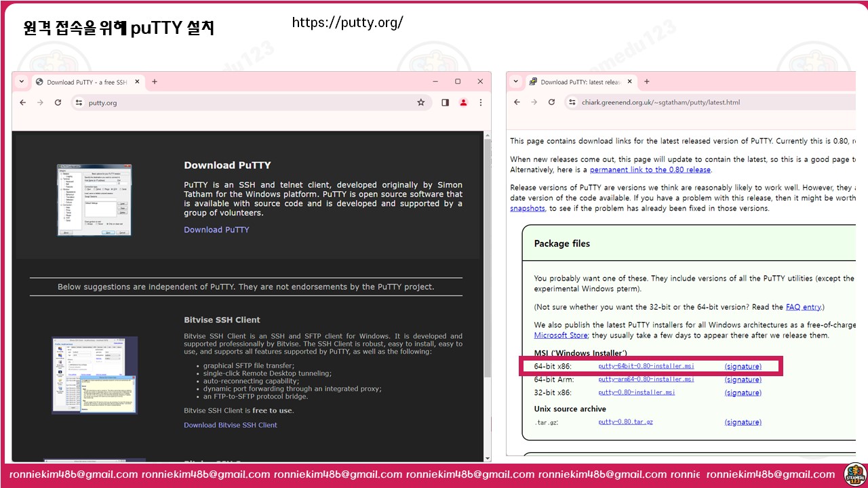Click STEAMEDU 123 logo in bottom corner
The width and height of the screenshot is (868, 488).
[x=854, y=474]
